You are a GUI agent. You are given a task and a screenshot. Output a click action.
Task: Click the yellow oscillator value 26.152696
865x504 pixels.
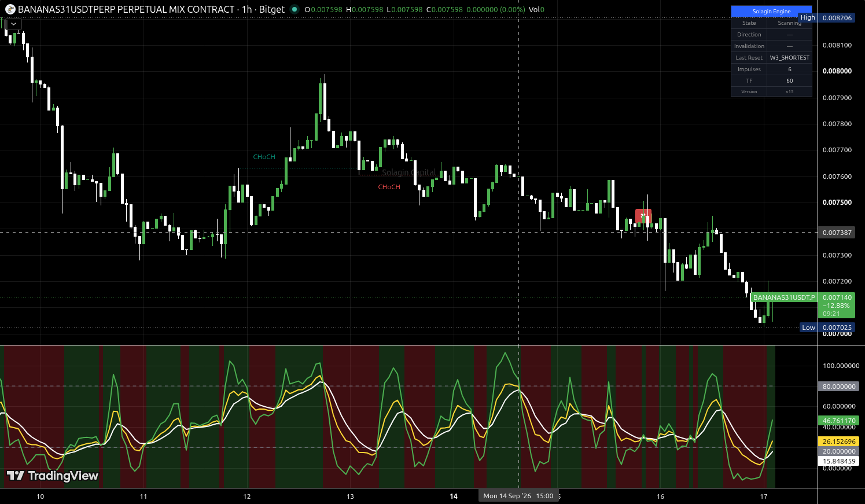(839, 442)
